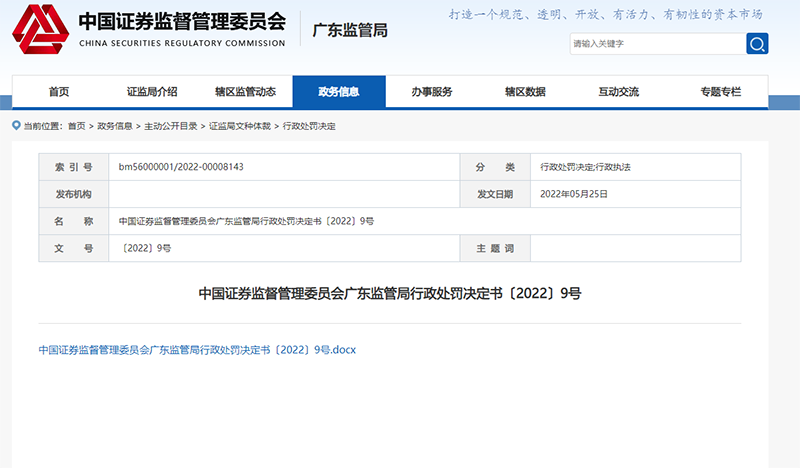Click the document name cell in the 名称 row
The height and width of the screenshot is (468, 800).
tap(424, 221)
